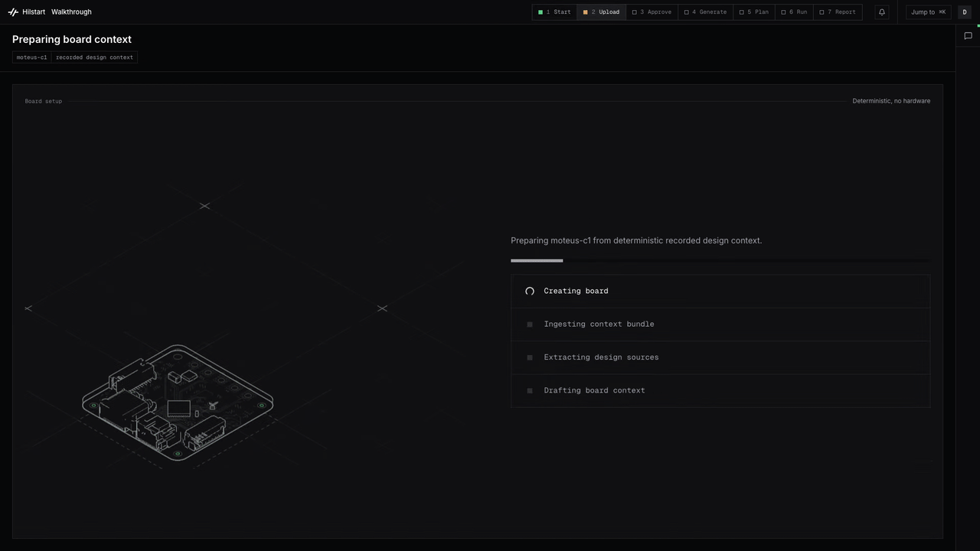Click the moteus-c1 tag
This screenshot has width=980, height=551.
point(32,57)
